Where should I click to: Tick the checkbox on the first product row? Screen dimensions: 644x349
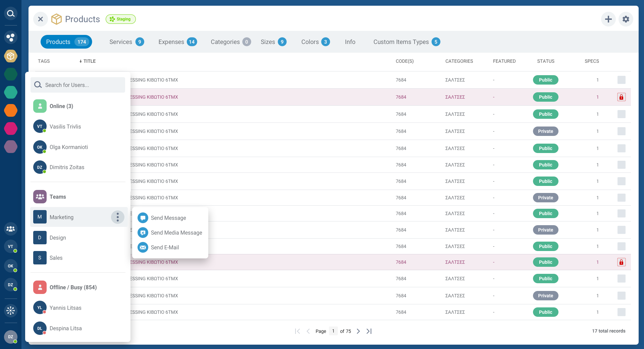(x=621, y=80)
